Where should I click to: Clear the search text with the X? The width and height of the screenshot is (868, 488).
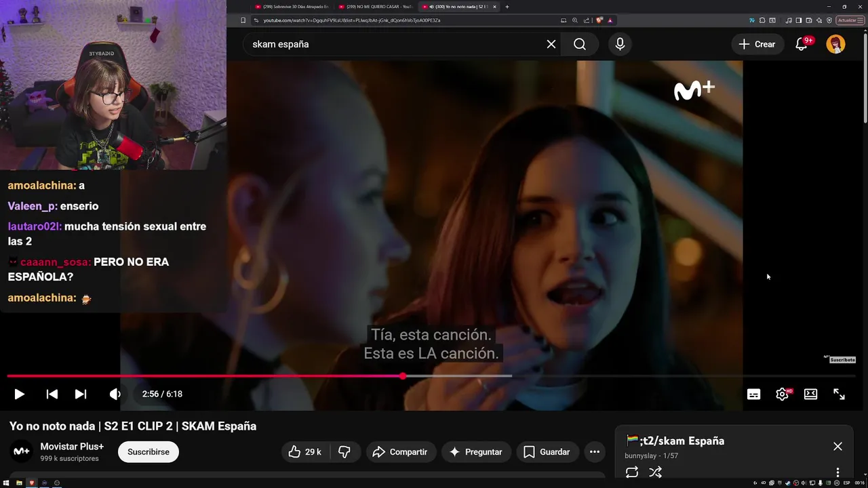point(551,44)
